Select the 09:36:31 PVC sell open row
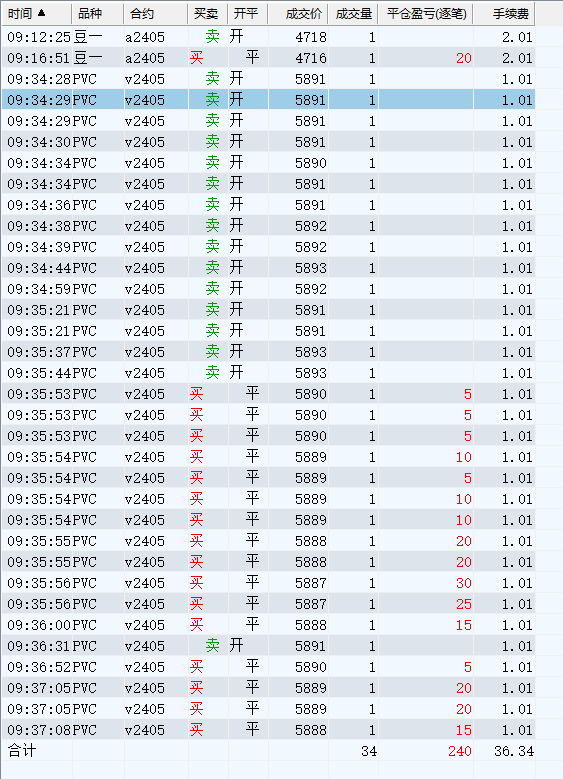 (268, 646)
